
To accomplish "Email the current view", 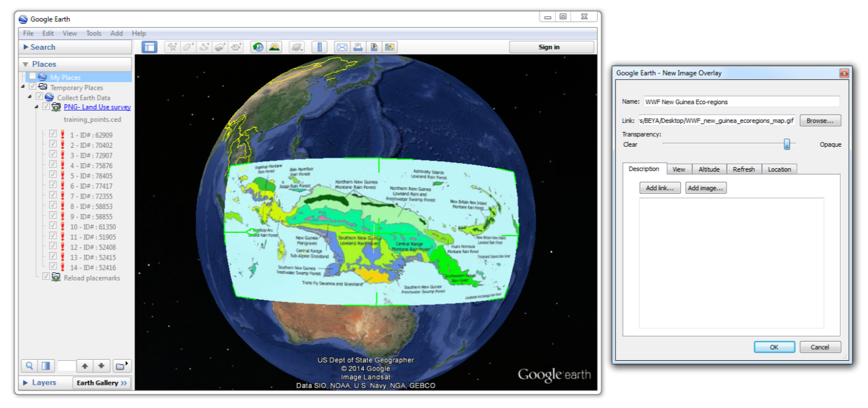I will pos(342,47).
